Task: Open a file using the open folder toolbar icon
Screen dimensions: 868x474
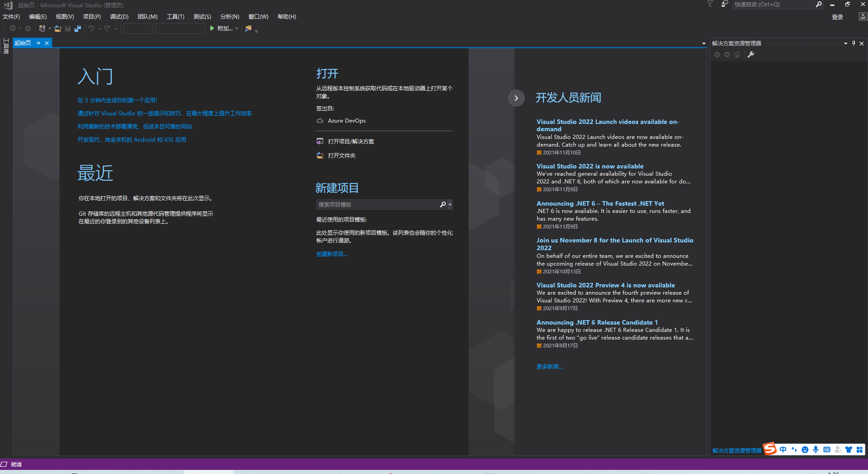Action: (57, 29)
